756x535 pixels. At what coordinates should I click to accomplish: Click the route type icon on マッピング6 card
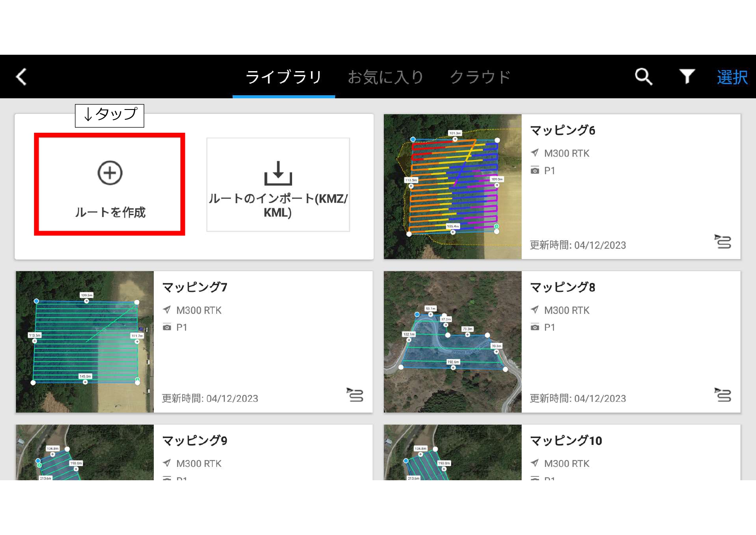point(723,242)
